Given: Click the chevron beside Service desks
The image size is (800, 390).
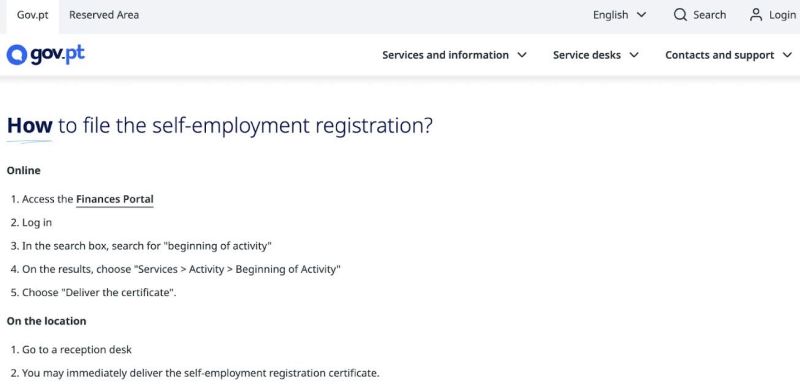Looking at the screenshot, I should coord(634,55).
